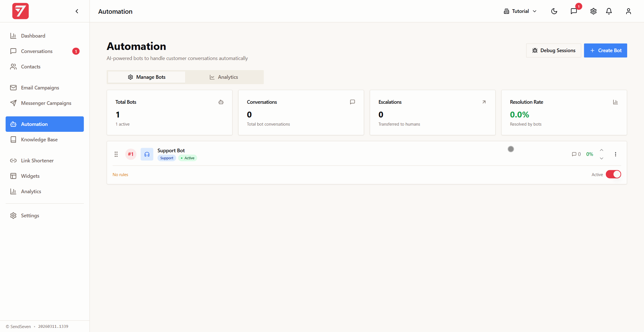Click the arrow icon in Escalations card

(484, 102)
